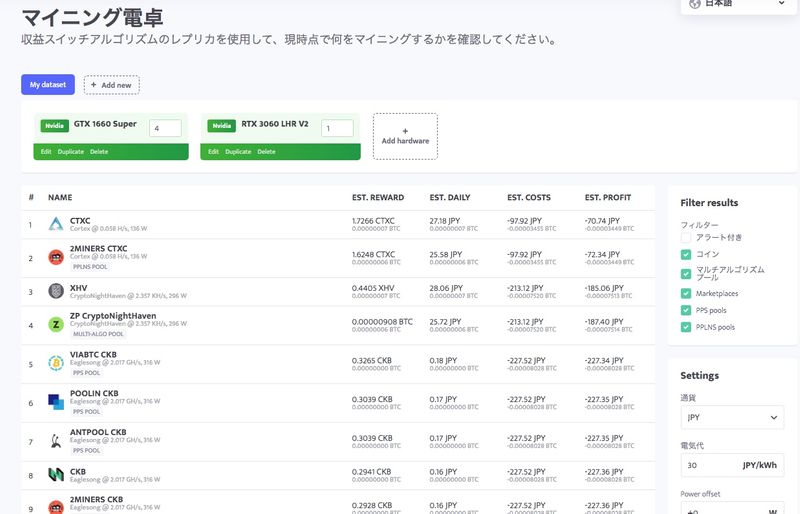This screenshot has width=800, height=514.
Task: Switch to the My dataset tab
Action: tap(48, 85)
